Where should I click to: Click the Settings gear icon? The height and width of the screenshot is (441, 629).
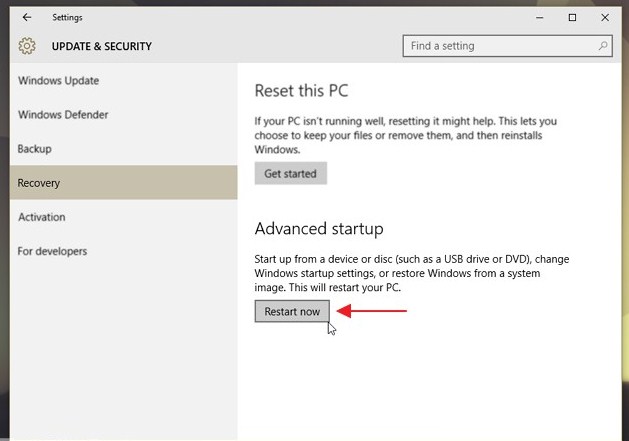click(x=27, y=46)
